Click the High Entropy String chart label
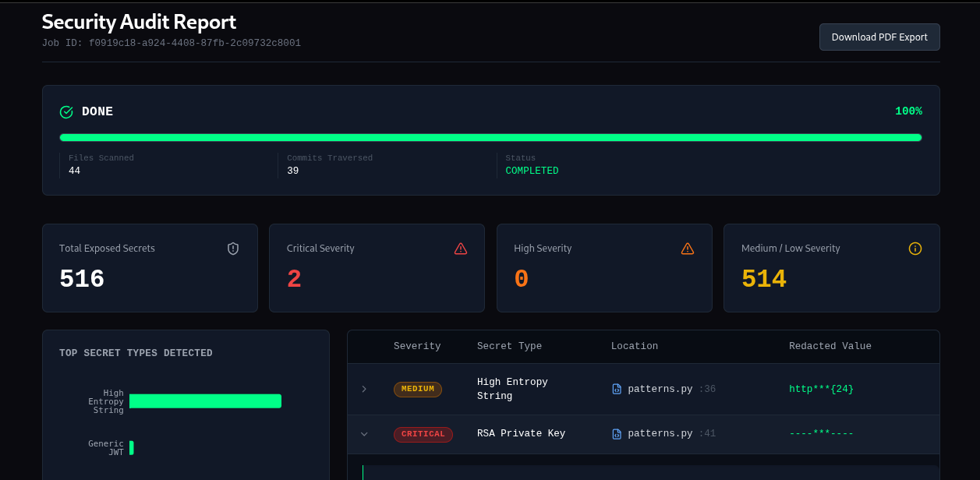The image size is (980, 480). 106,402
